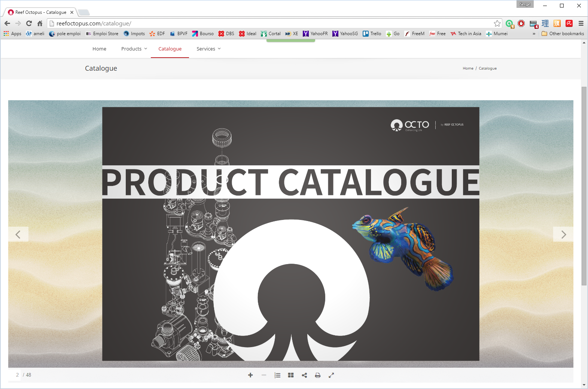This screenshot has width=588, height=389.
Task: Go to next catalogue page arrow
Action: click(563, 234)
